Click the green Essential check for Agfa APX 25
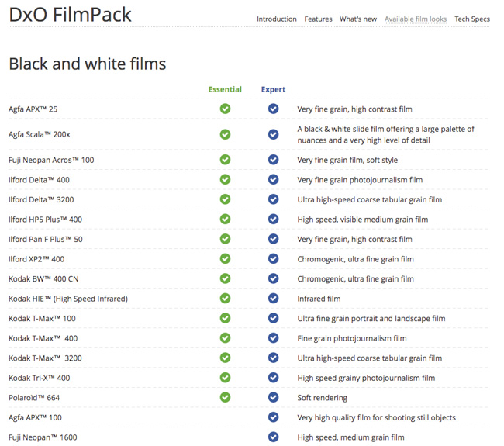Screen dimensions: 504x446 click(225, 109)
